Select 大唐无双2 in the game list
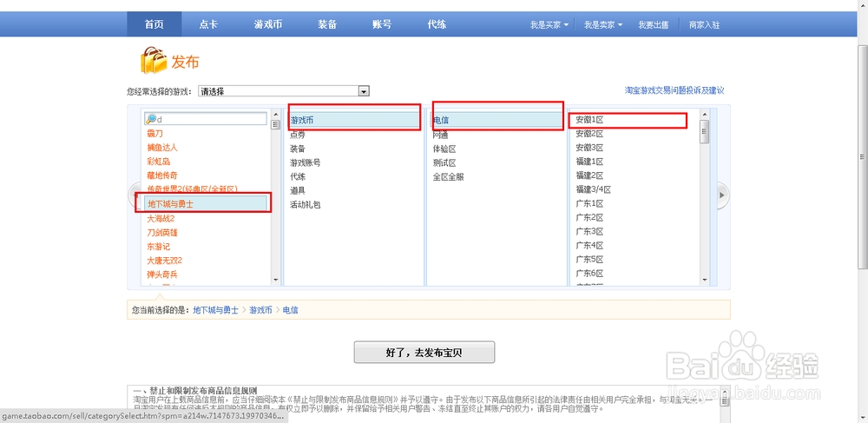This screenshot has height=423, width=868. 164,261
